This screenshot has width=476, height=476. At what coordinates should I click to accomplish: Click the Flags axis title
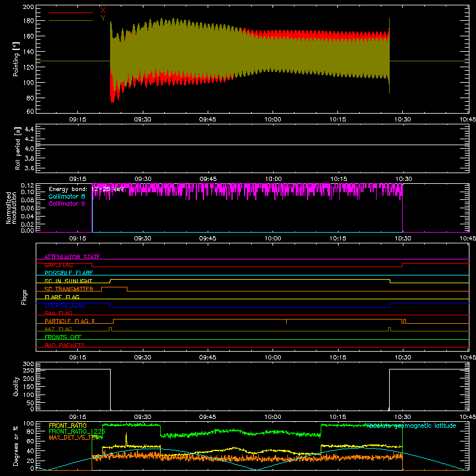24,297
